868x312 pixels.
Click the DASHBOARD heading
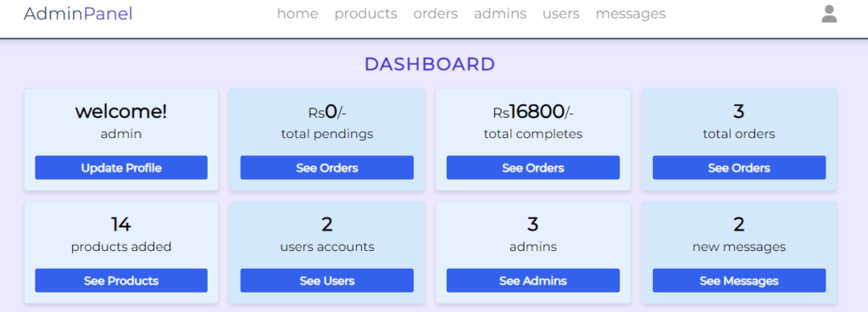click(430, 64)
